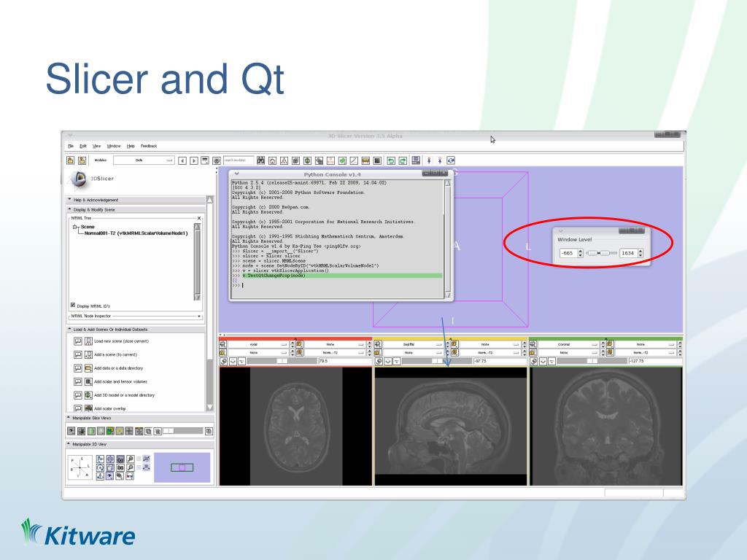Open the Edit menu
Image resolution: width=747 pixels, height=560 pixels.
tap(83, 146)
